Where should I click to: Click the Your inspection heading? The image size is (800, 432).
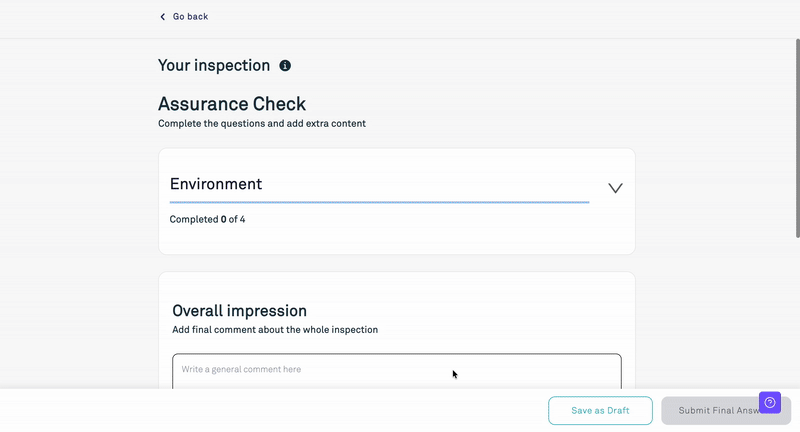[214, 66]
